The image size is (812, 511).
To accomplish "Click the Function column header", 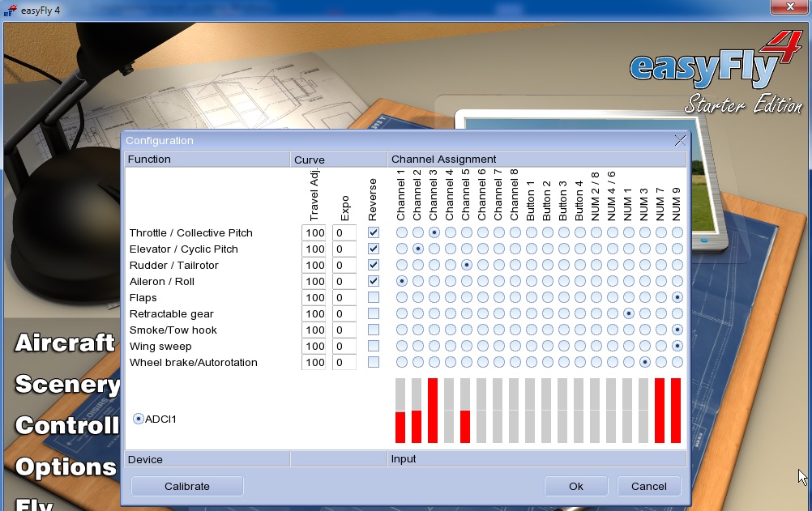I will click(207, 159).
